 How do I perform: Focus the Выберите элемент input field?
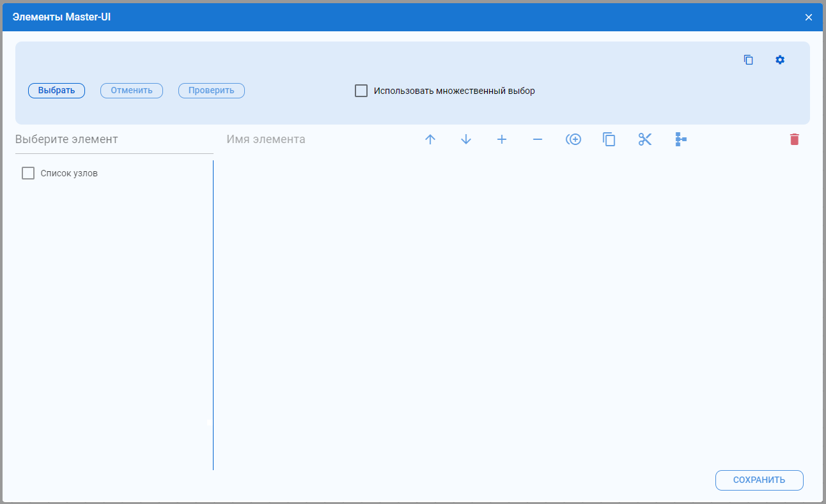(x=114, y=139)
